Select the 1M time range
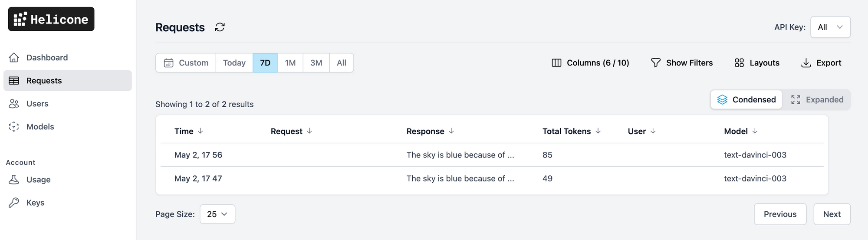The height and width of the screenshot is (240, 868). [290, 63]
